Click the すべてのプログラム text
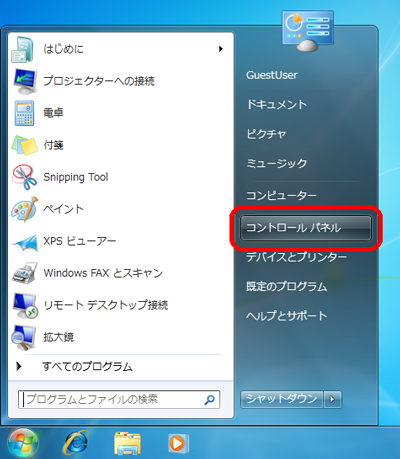This screenshot has width=400, height=459. 87,367
